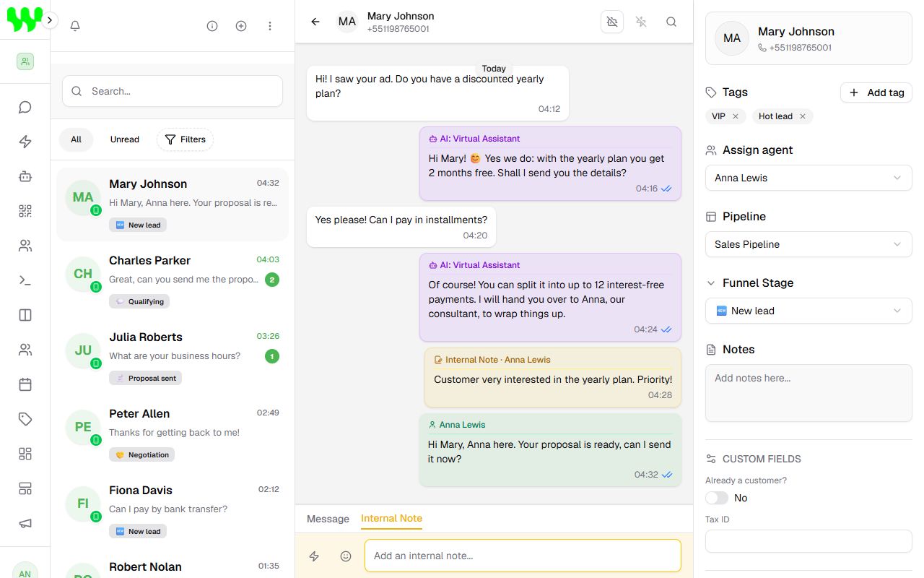Toggle the Already a customer switch
Viewport: 924px width, 578px height.
(x=717, y=498)
